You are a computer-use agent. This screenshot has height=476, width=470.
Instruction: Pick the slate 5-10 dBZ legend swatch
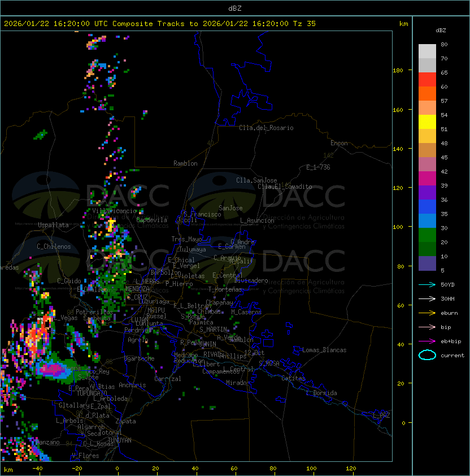coord(427,263)
